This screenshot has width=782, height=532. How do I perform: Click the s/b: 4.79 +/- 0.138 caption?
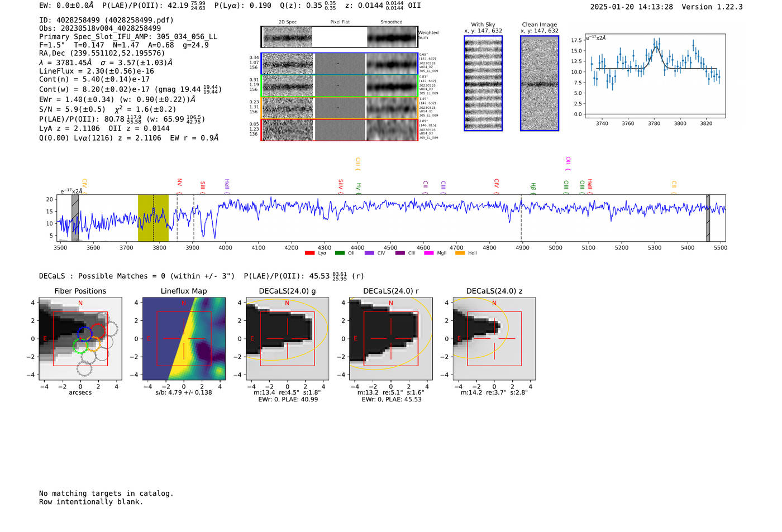coord(184,392)
